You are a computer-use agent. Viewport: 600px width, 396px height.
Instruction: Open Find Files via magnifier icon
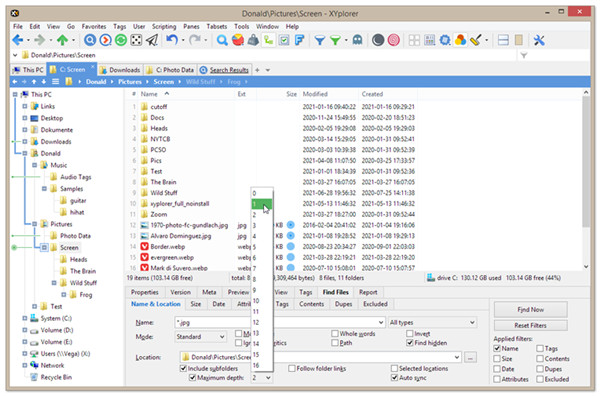click(222, 40)
